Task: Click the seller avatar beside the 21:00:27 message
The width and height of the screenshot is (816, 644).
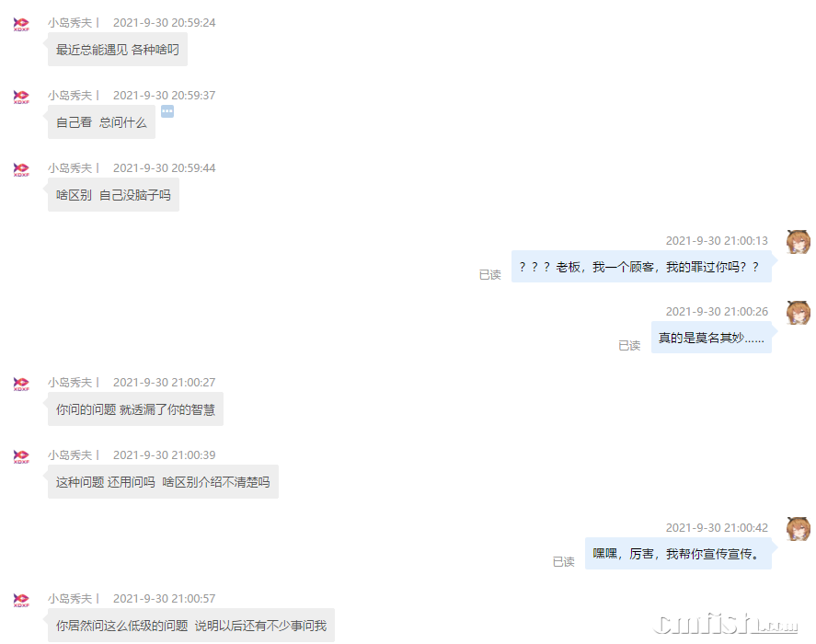Action: (x=21, y=385)
